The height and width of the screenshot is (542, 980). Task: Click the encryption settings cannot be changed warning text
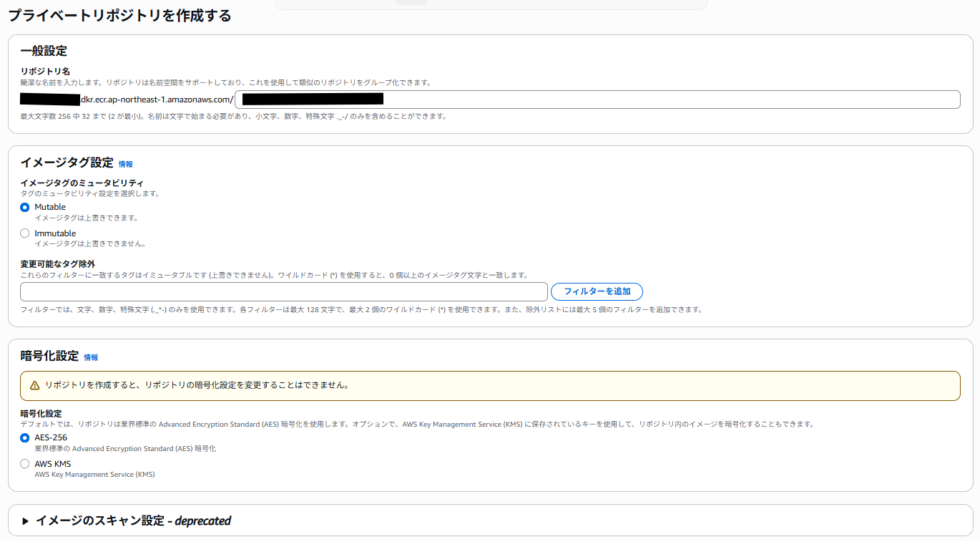197,385
